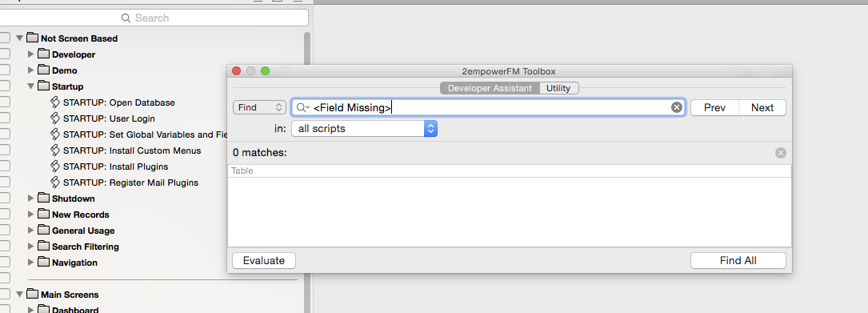Clear the Field Missing search text
This screenshot has width=868, height=313.
[677, 107]
